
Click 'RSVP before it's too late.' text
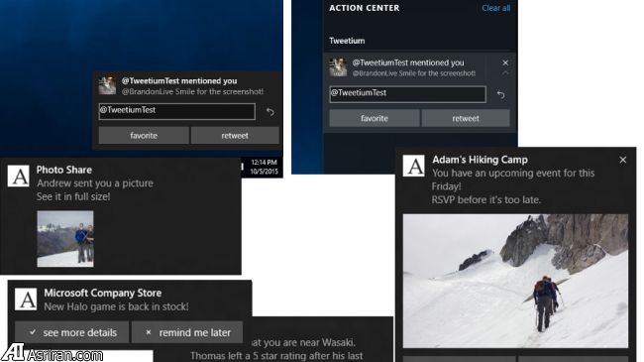click(486, 200)
